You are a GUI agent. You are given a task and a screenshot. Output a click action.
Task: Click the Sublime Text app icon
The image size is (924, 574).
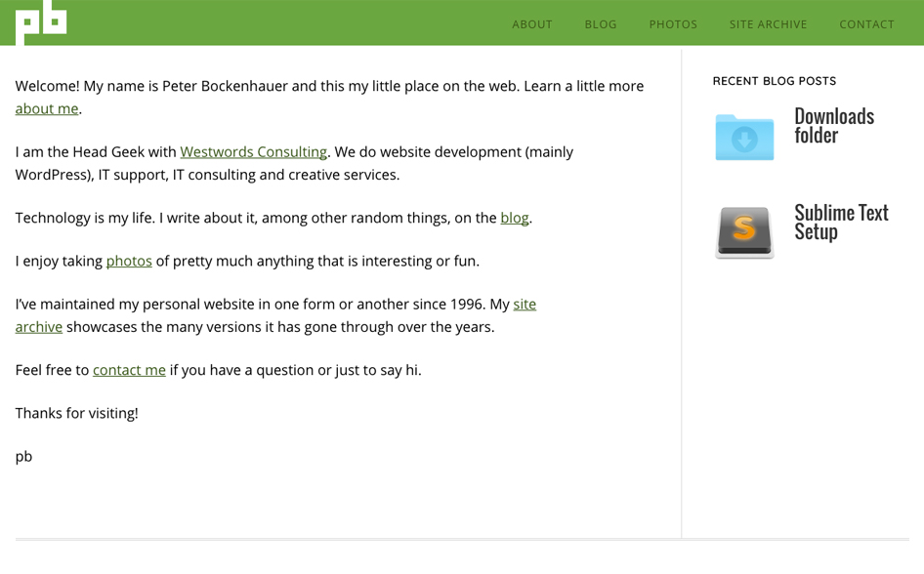click(x=744, y=231)
